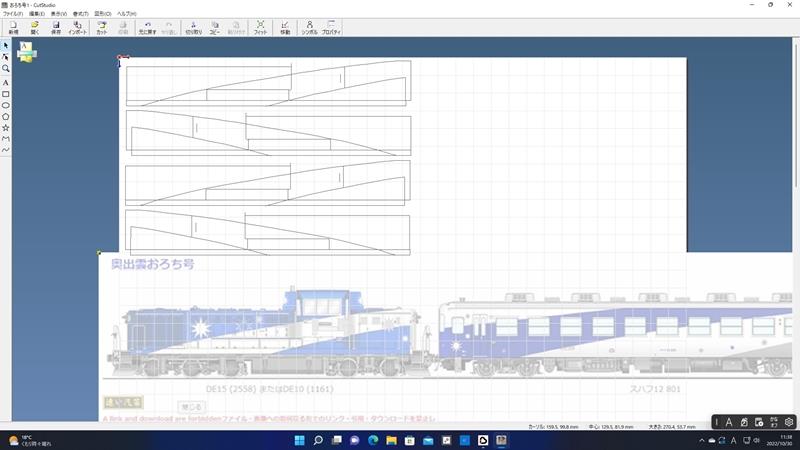
Task: Open the 図形 (Object) menu
Action: (103, 14)
